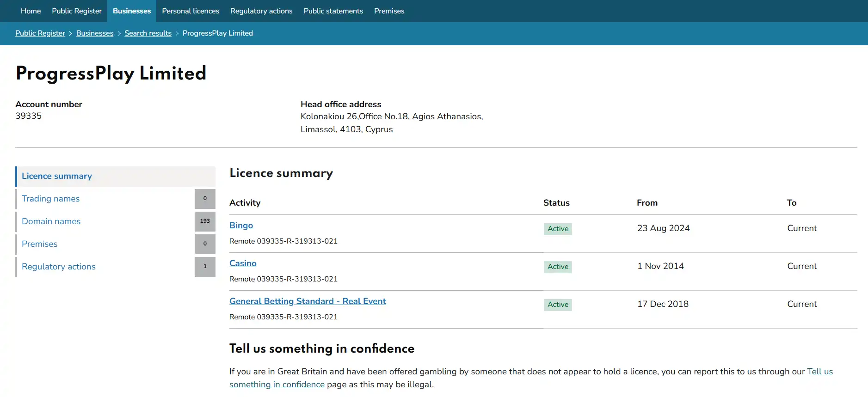Viewport: 868px width, 397px height.
Task: Click Current value in the Bingo row
Action: point(802,228)
